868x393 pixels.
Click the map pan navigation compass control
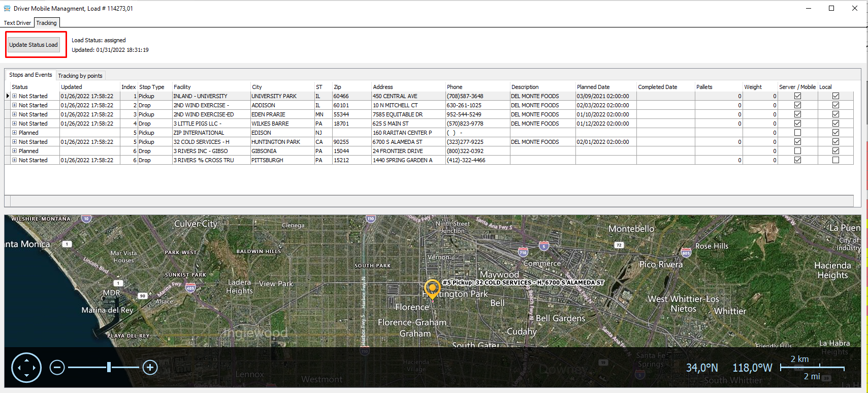(x=26, y=367)
